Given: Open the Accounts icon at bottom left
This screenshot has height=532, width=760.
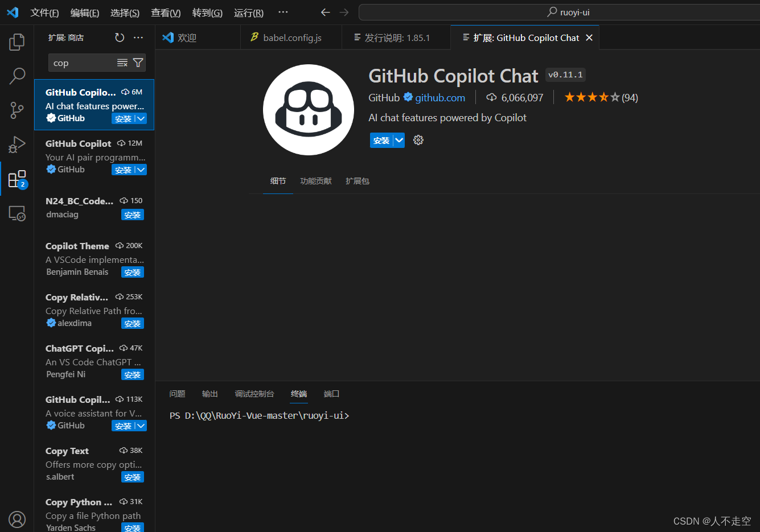Looking at the screenshot, I should [x=17, y=519].
